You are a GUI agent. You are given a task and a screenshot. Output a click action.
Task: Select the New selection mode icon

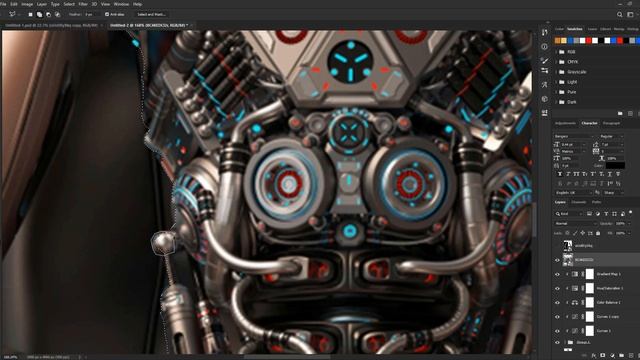30,14
